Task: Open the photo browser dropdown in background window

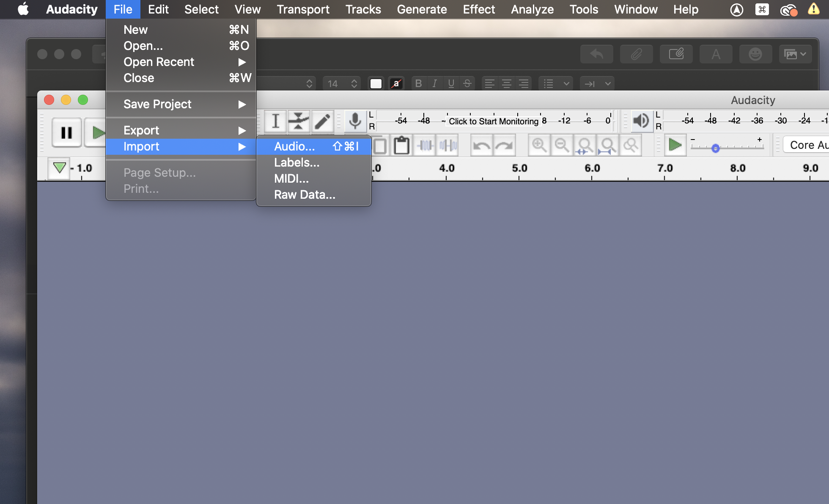Action: point(795,54)
